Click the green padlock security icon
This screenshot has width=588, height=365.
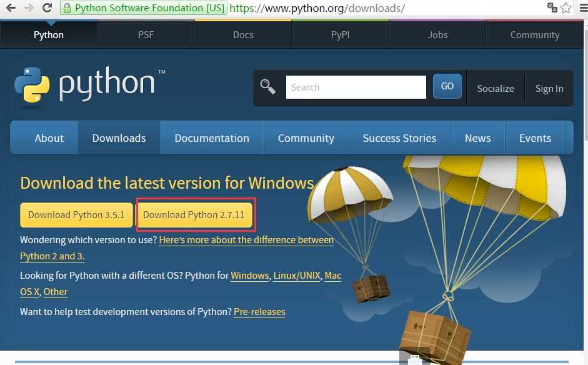coord(67,8)
